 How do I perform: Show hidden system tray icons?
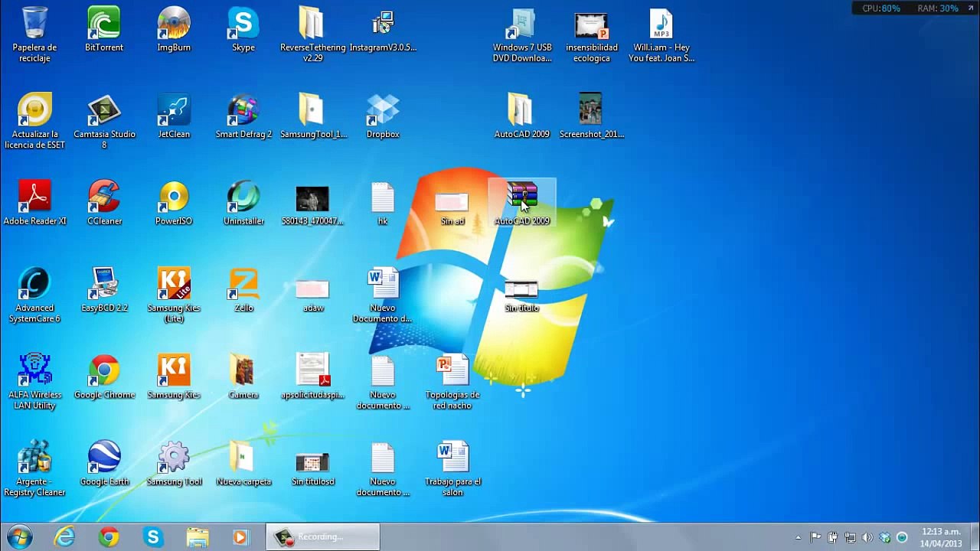[799, 537]
